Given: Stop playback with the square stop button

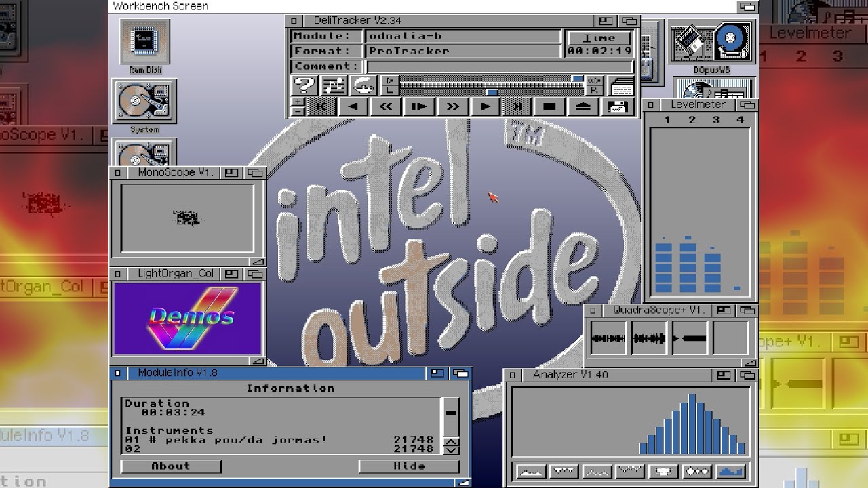Looking at the screenshot, I should 550,106.
